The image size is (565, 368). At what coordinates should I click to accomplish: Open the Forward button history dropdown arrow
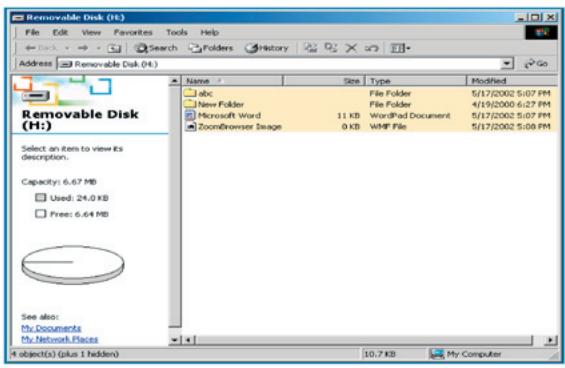point(98,48)
